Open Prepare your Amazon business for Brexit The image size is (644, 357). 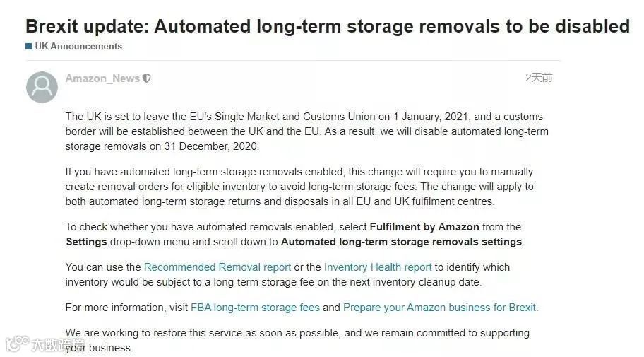[x=441, y=308]
